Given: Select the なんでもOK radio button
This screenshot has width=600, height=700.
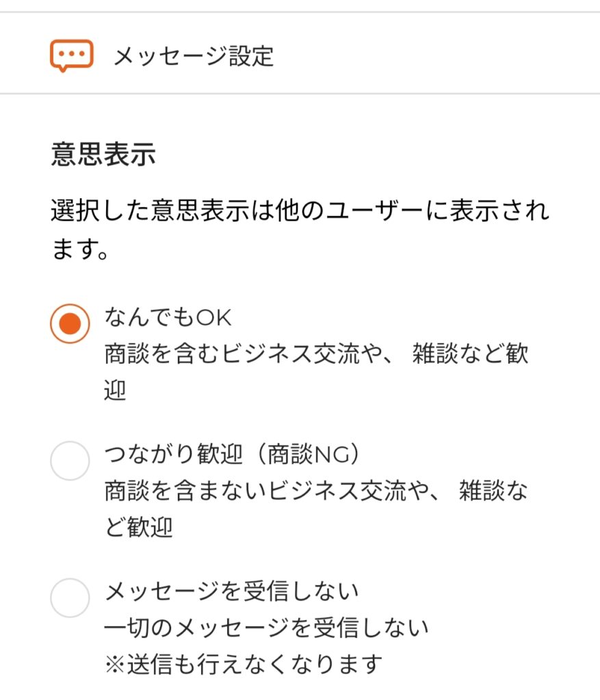Looking at the screenshot, I should 70,323.
